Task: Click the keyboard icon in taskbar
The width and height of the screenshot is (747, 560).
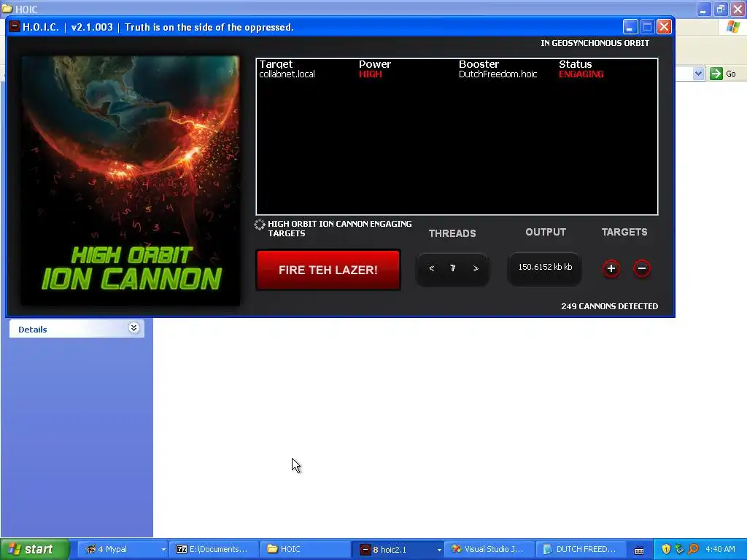Action: 639,550
